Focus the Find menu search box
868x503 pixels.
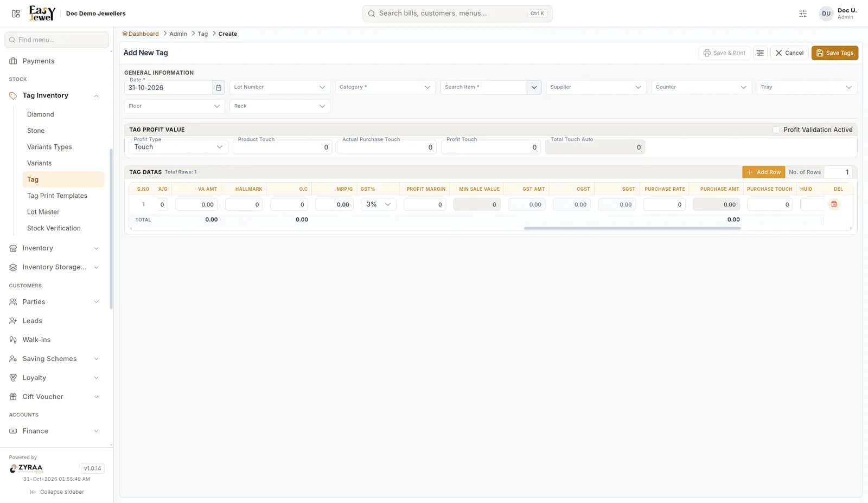click(57, 40)
